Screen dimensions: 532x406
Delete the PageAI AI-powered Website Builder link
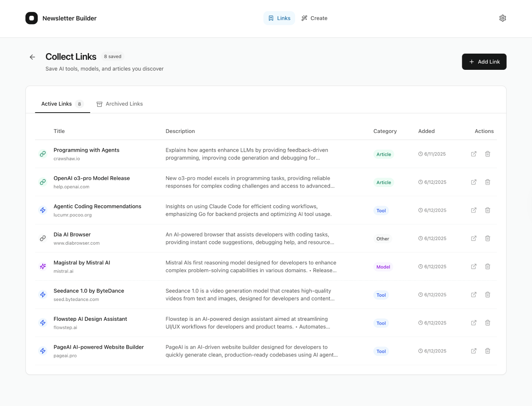point(488,351)
